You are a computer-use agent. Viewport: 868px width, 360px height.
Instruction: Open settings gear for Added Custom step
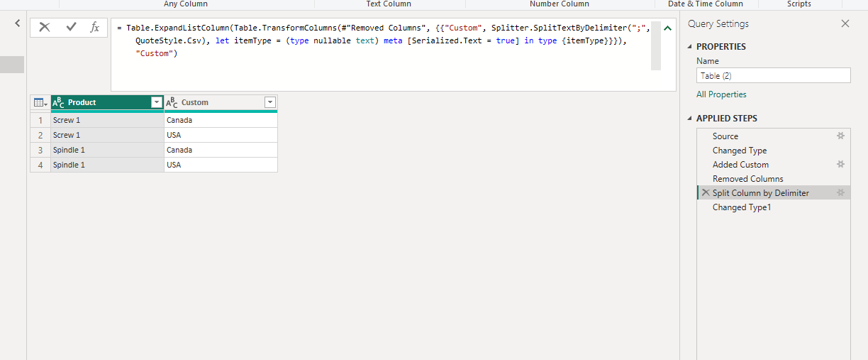coord(841,164)
